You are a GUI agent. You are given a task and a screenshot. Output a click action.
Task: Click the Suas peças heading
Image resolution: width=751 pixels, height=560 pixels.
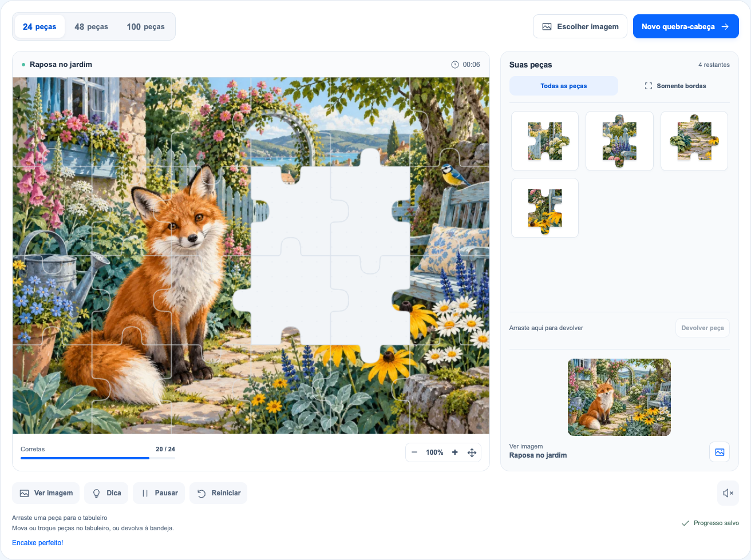(531, 65)
